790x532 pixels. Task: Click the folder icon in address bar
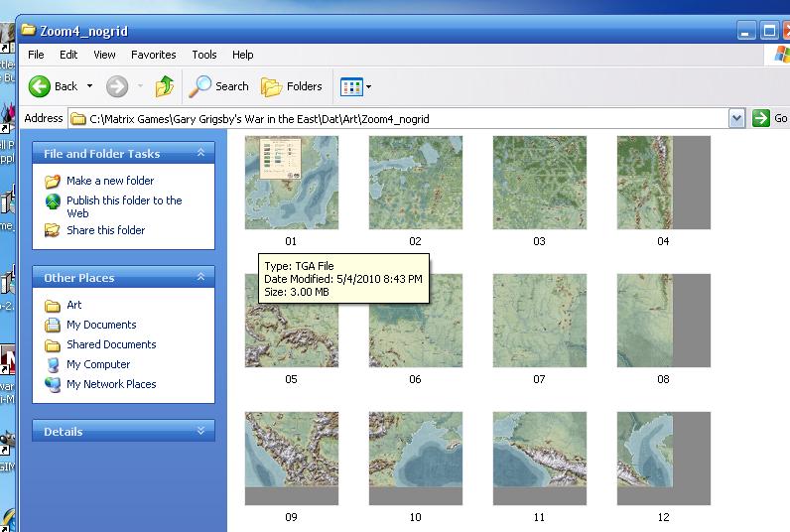coord(78,119)
